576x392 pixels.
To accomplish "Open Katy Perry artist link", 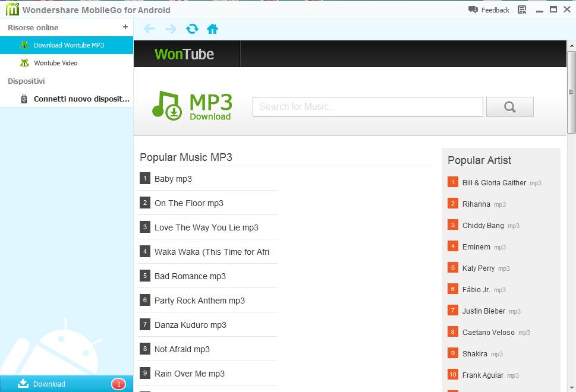I will tap(479, 268).
